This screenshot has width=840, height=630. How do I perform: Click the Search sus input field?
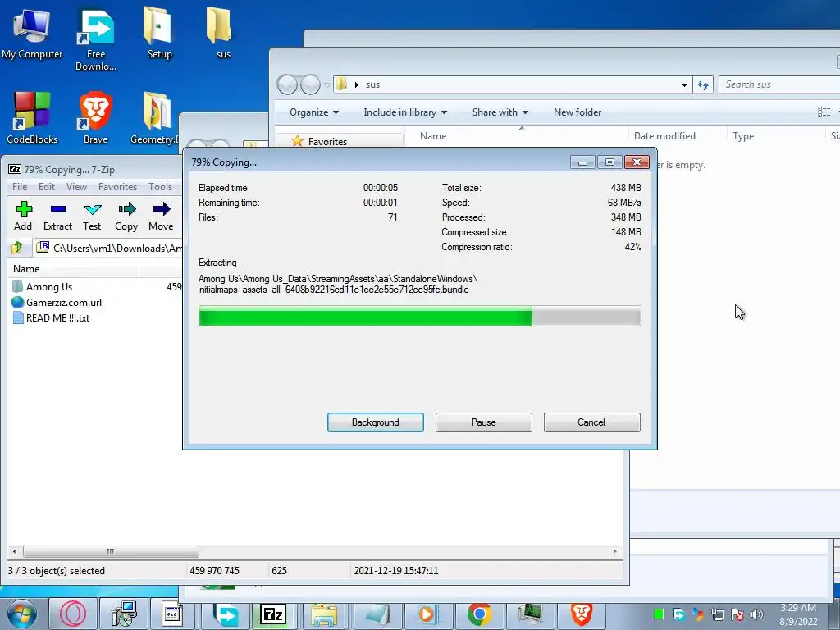pyautogui.click(x=779, y=84)
